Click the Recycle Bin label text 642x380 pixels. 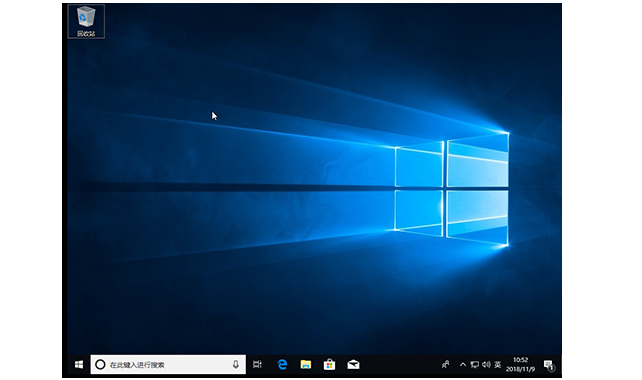coord(86,34)
